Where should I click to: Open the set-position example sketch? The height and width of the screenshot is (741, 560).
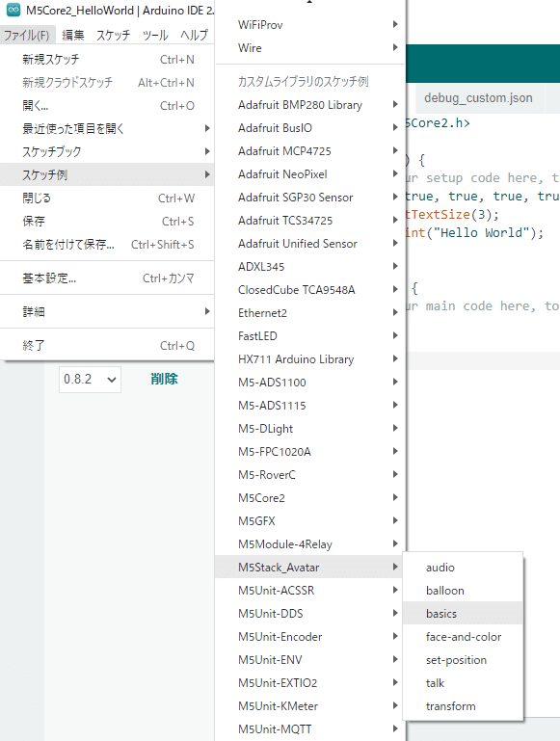click(463, 660)
